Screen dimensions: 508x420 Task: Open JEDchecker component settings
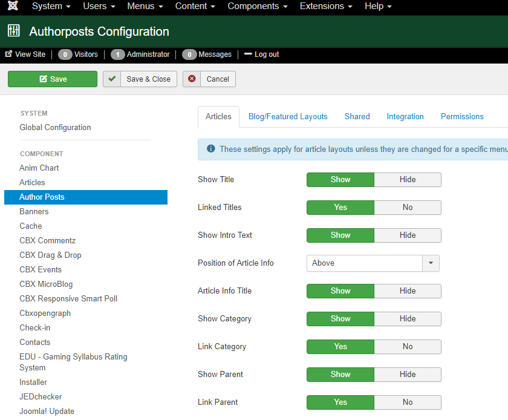tap(41, 396)
